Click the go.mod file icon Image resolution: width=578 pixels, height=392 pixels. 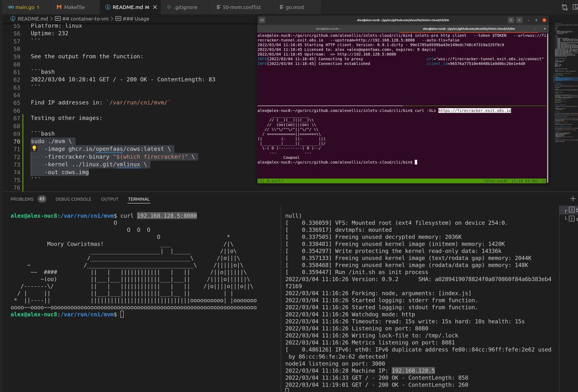click(x=282, y=8)
